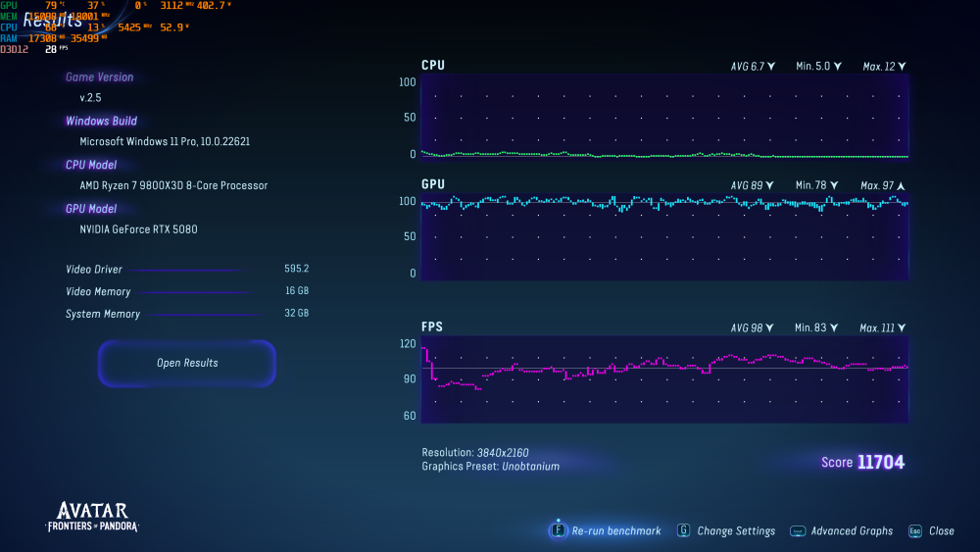Click the overlay FPS counter reading
Screen dimensions: 980x552
pyautogui.click(x=51, y=48)
